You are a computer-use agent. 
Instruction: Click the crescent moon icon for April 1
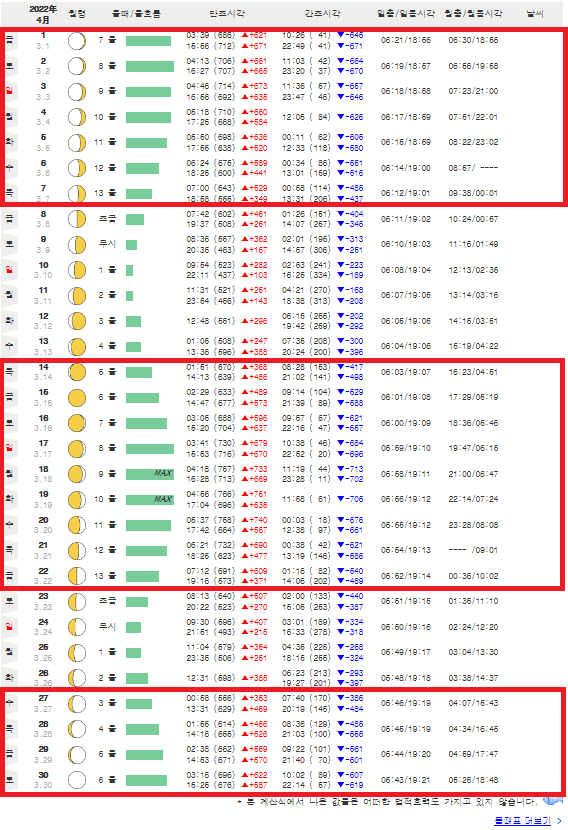[x=77, y=41]
